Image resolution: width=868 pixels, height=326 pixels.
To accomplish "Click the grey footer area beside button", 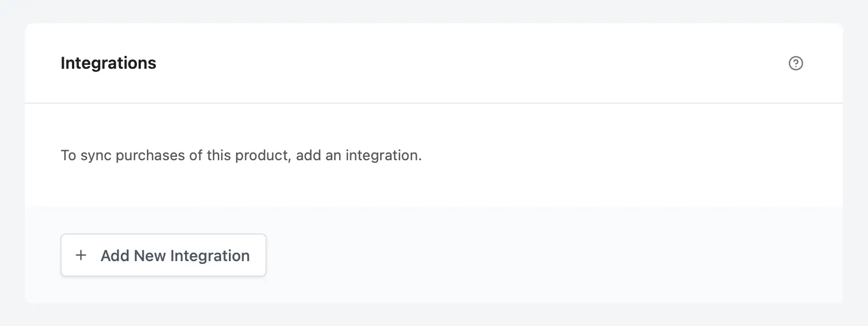I will click(554, 255).
